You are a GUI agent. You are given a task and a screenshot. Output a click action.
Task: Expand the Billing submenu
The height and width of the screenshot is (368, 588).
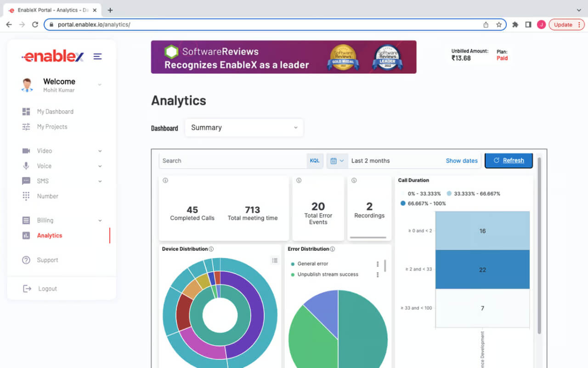pos(100,221)
